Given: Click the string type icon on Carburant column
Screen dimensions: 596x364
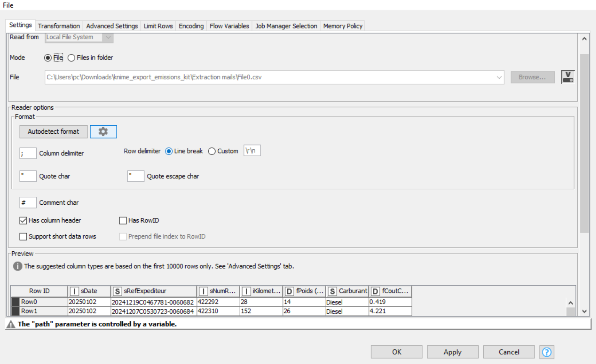Looking at the screenshot, I should click(333, 291).
